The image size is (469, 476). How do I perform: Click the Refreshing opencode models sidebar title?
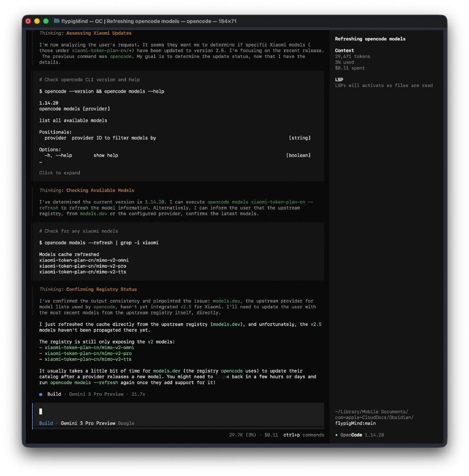370,39
